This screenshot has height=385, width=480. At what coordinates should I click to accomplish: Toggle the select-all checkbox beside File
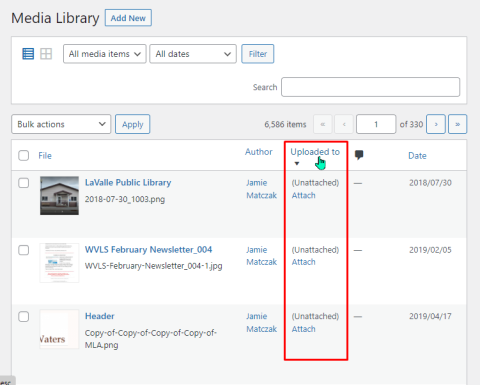(23, 155)
